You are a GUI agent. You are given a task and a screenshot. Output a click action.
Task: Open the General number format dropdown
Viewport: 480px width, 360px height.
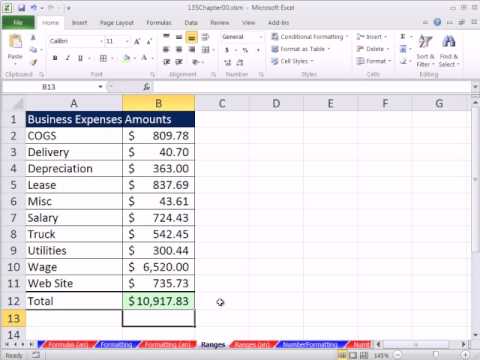click(x=261, y=37)
